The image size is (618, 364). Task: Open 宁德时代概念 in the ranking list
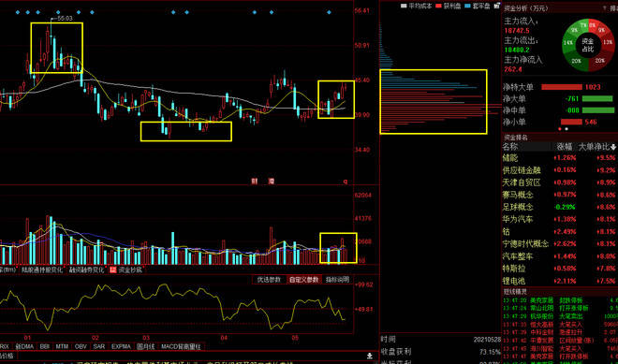pyautogui.click(x=525, y=244)
